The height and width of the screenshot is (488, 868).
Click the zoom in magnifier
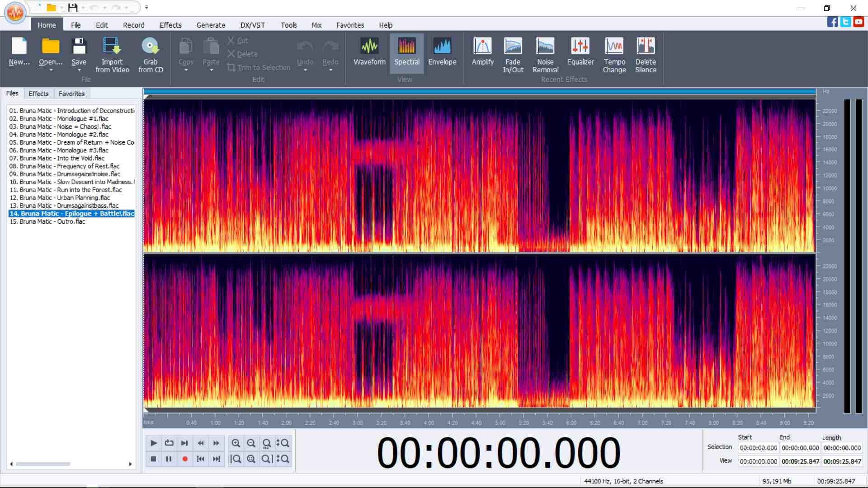coord(236,443)
